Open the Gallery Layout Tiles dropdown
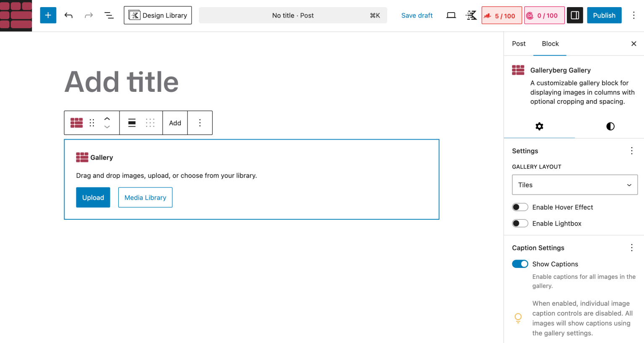 pyautogui.click(x=574, y=185)
